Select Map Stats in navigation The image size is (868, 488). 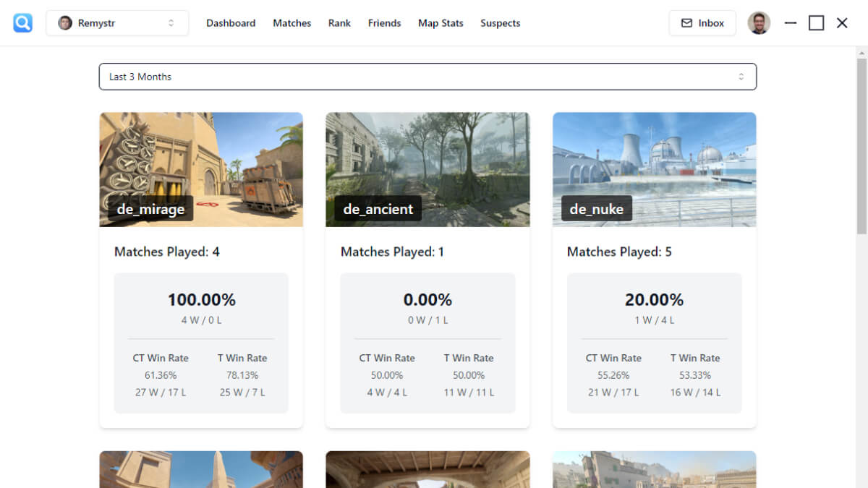[441, 23]
